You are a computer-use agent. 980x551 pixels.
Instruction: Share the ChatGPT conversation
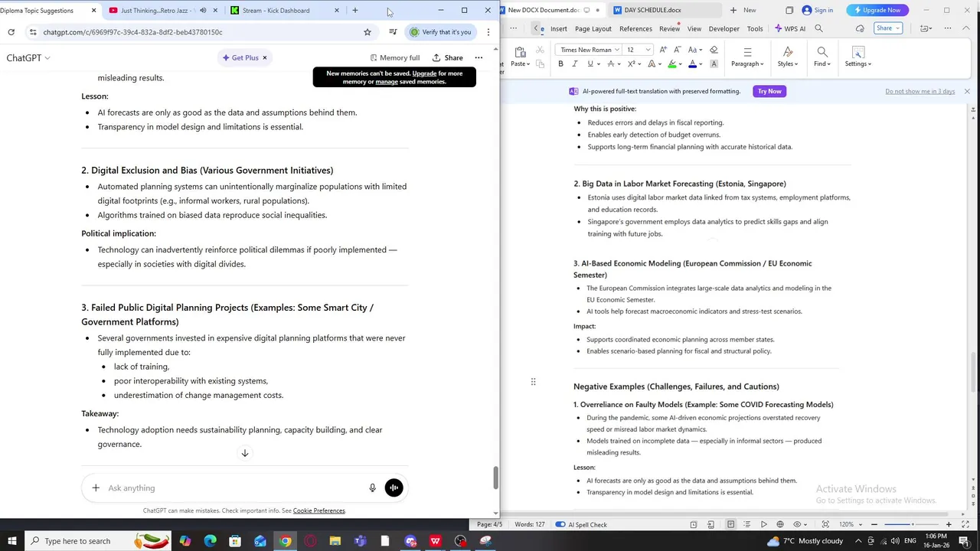coord(447,57)
